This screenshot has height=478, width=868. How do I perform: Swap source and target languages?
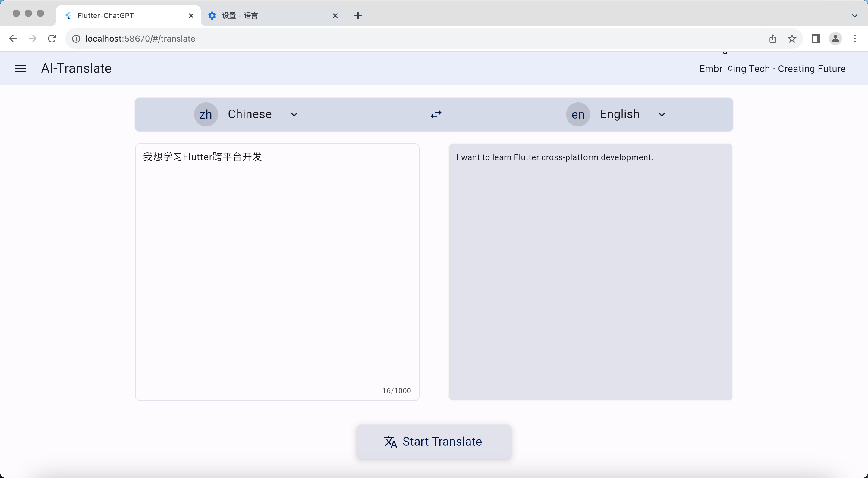(x=436, y=114)
